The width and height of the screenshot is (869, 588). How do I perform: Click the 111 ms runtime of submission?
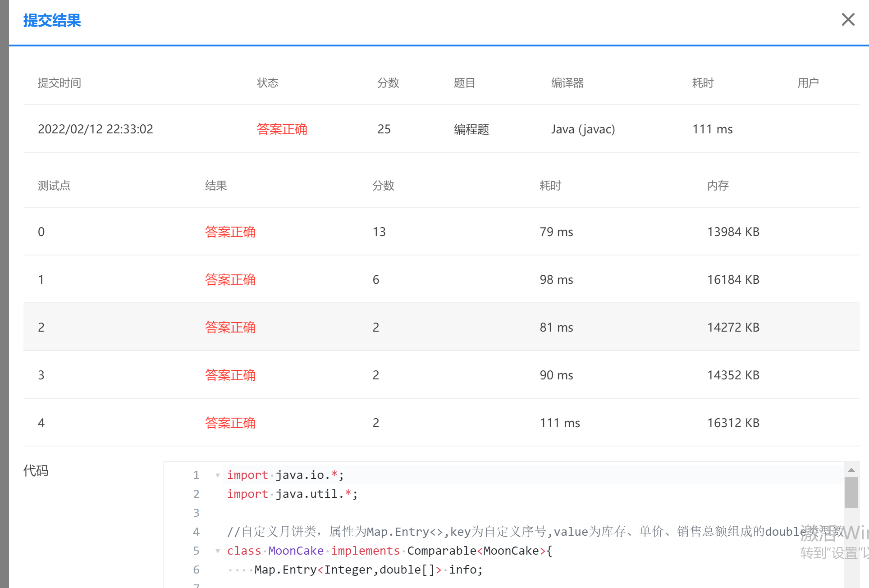coord(712,129)
